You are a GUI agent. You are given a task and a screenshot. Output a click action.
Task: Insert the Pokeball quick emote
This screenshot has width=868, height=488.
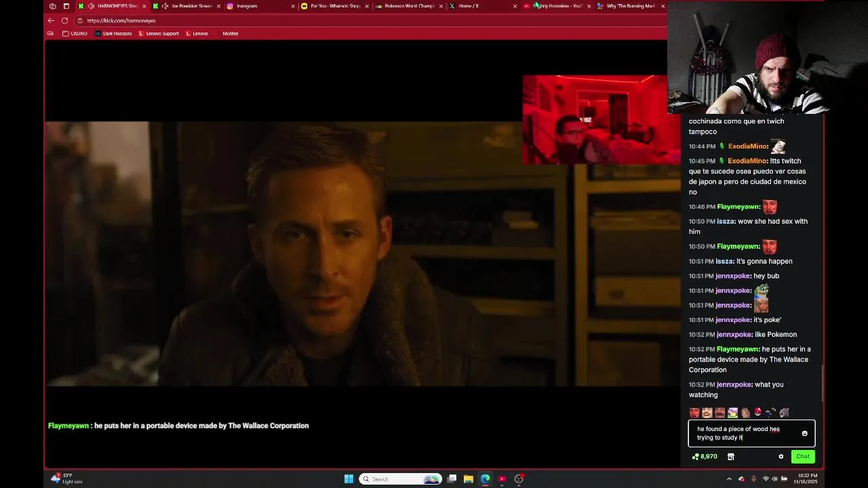coord(758,412)
